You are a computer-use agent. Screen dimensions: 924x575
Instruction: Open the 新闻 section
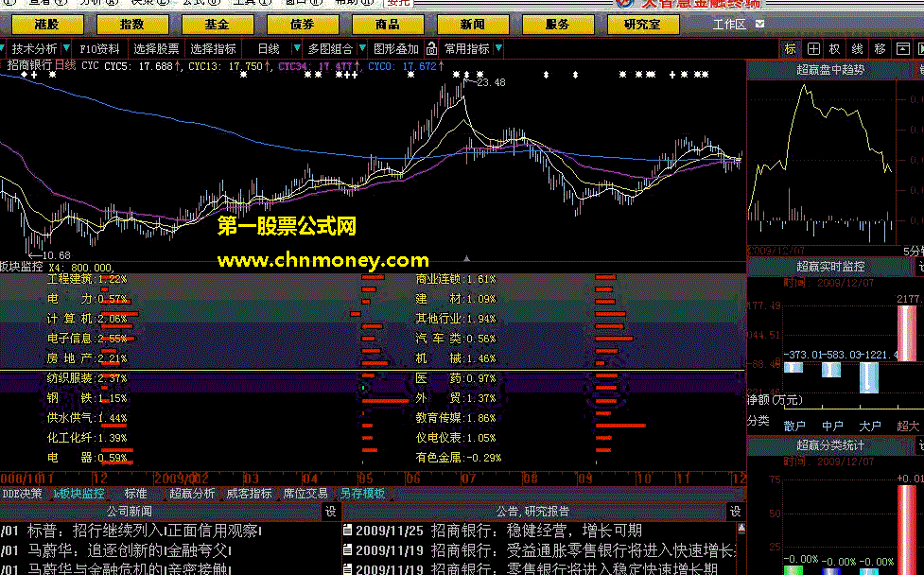(x=473, y=25)
